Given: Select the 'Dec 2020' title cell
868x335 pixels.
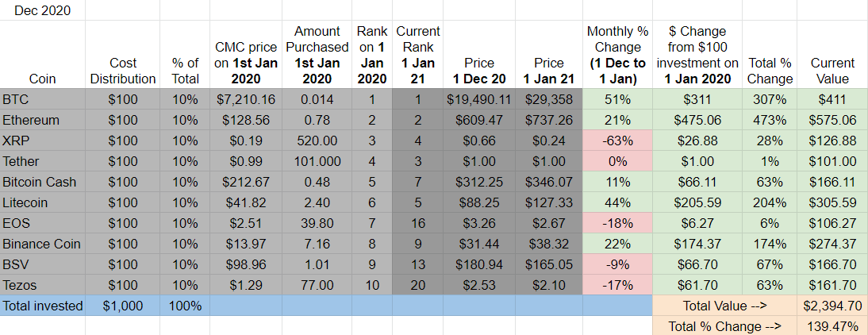Looking at the screenshot, I should (x=43, y=10).
